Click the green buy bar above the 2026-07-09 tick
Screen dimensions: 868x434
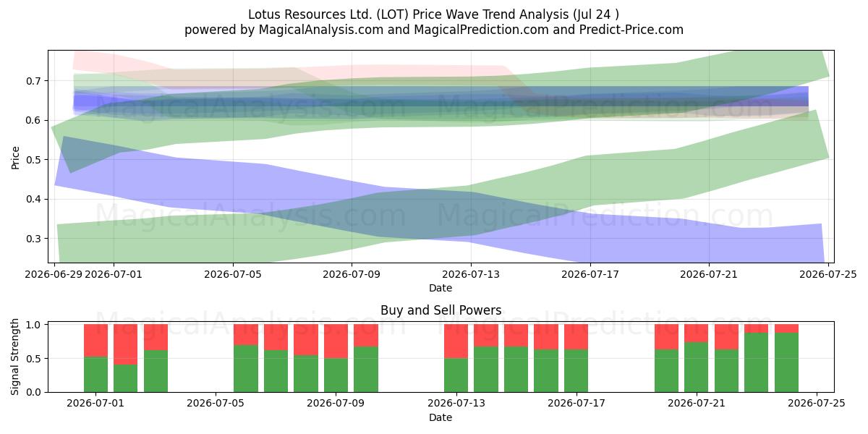pos(336,375)
